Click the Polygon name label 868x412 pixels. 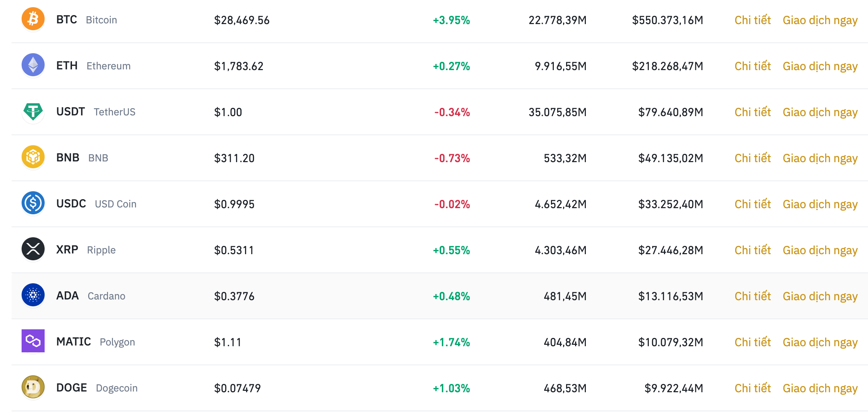click(x=117, y=342)
